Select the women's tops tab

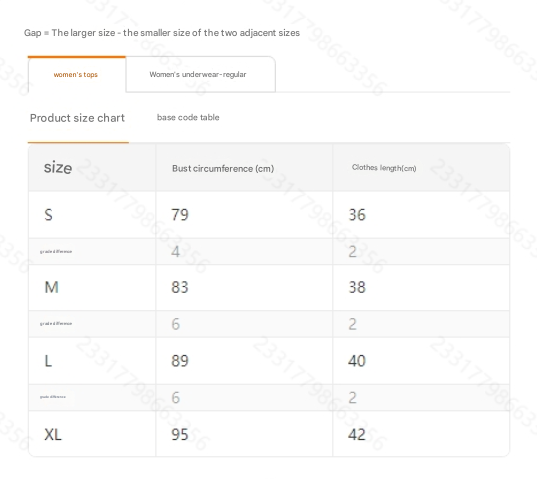77,74
